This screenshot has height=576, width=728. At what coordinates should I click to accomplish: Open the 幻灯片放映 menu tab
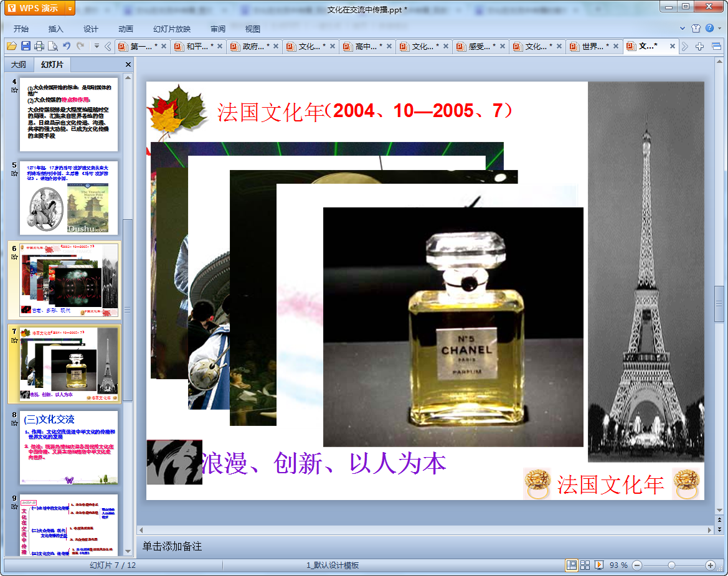[172, 29]
